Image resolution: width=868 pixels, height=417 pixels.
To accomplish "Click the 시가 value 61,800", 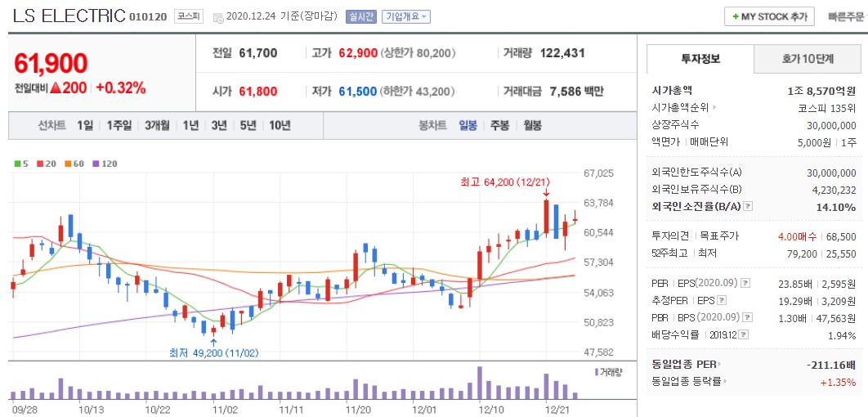I will click(258, 92).
